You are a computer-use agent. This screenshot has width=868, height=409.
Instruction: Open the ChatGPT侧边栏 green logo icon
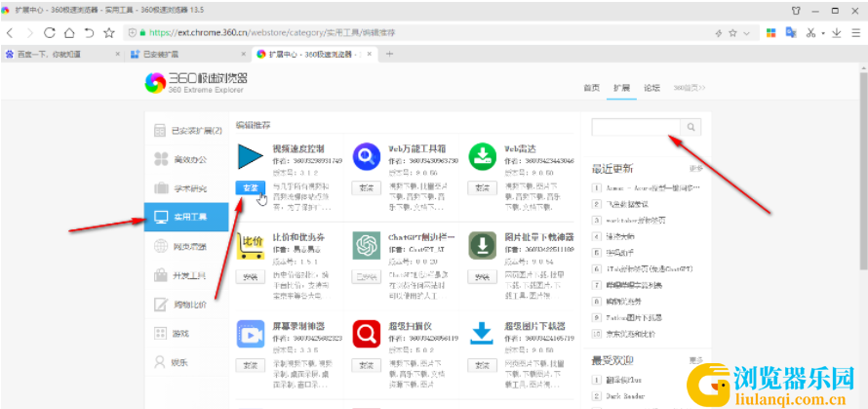click(367, 246)
